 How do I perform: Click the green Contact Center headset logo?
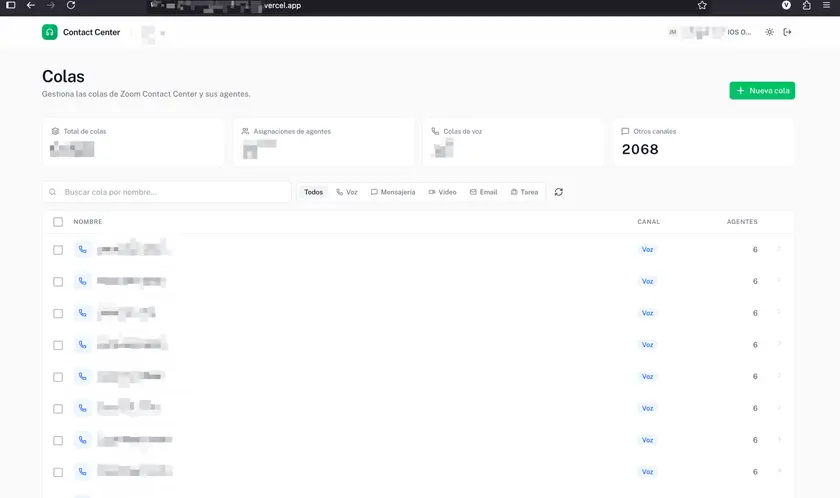coord(49,32)
